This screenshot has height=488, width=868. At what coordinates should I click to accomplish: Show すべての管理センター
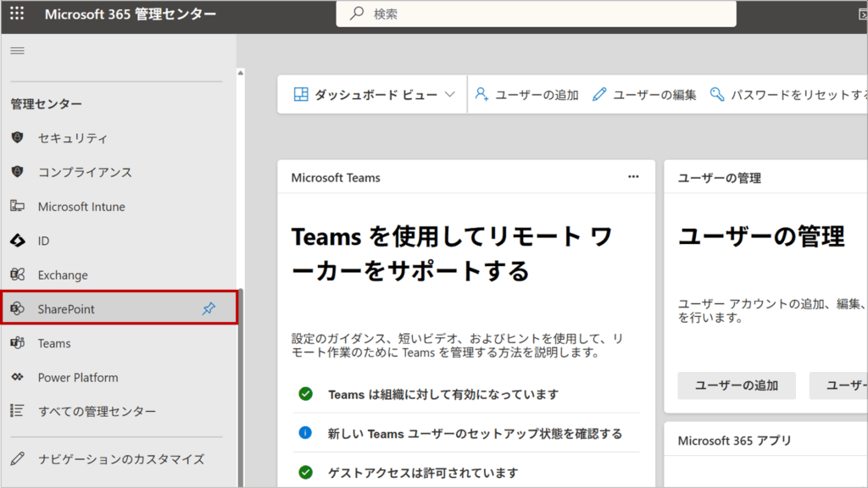click(97, 411)
